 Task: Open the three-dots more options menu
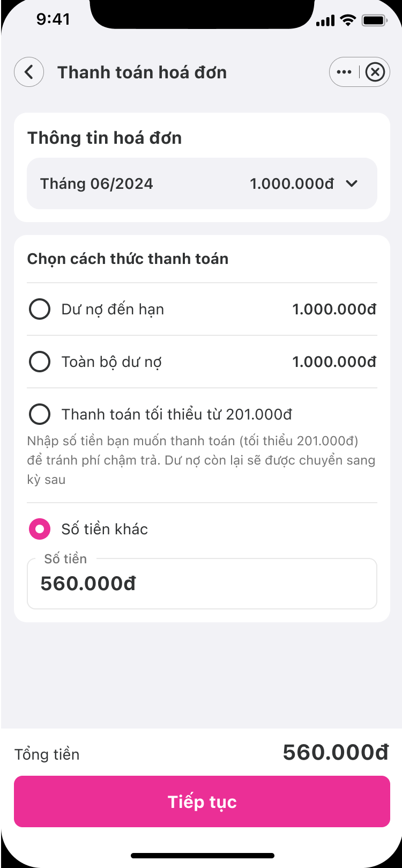344,72
